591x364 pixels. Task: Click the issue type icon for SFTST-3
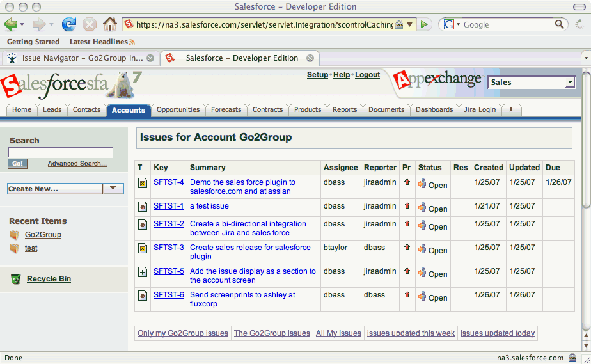point(143,248)
